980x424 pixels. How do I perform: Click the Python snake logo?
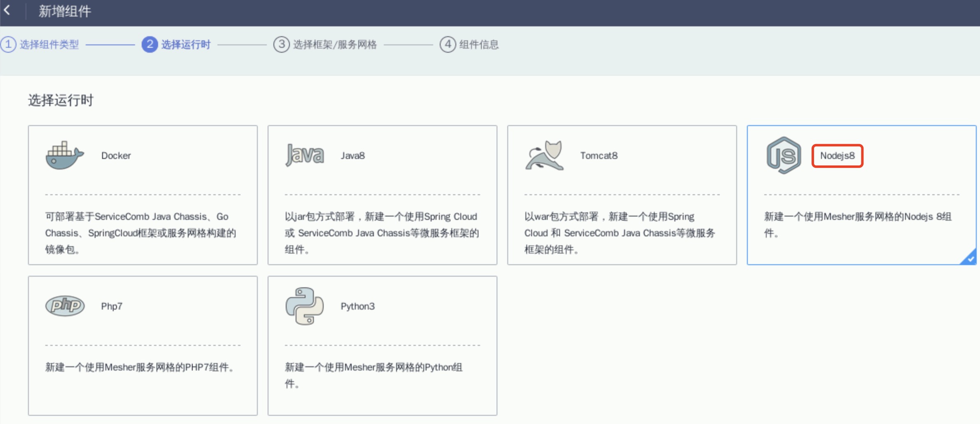click(304, 306)
